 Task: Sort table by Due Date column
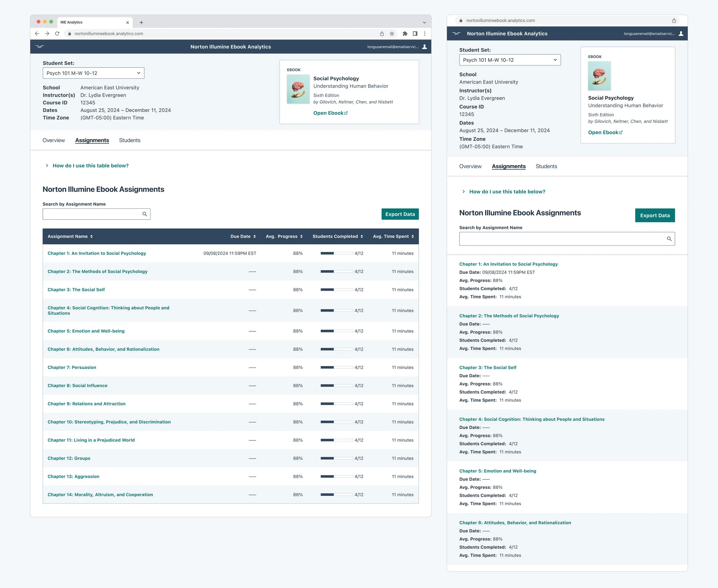point(243,236)
